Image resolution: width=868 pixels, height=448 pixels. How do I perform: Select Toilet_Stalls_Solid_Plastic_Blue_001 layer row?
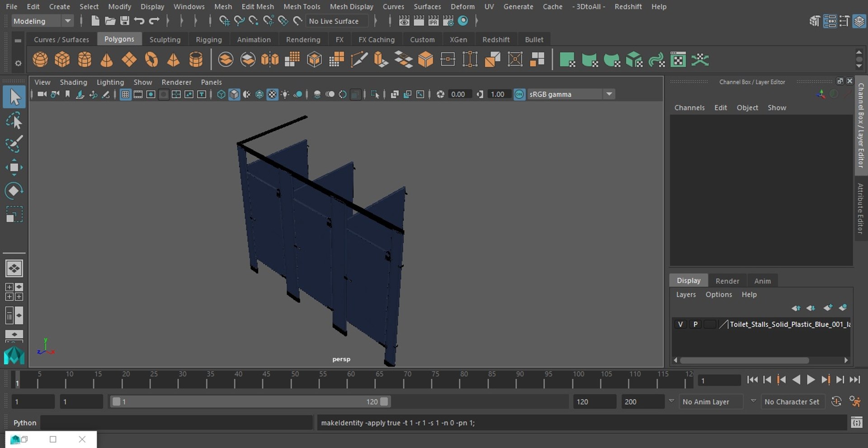[761, 324]
